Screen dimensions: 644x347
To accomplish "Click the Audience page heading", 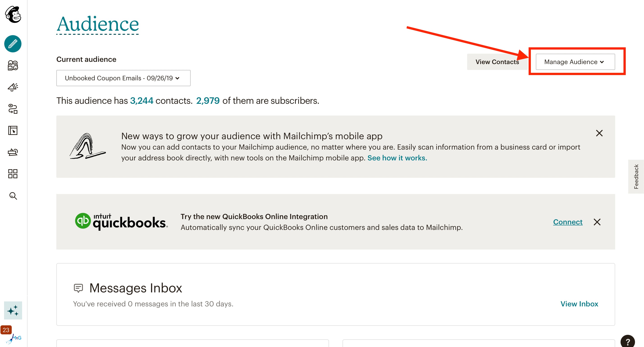I will tap(98, 24).
